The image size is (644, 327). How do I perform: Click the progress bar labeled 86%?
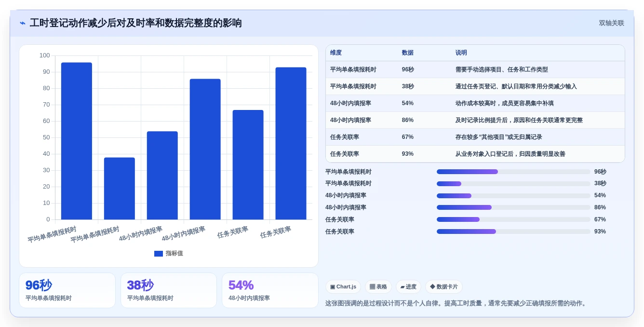tap(513, 207)
